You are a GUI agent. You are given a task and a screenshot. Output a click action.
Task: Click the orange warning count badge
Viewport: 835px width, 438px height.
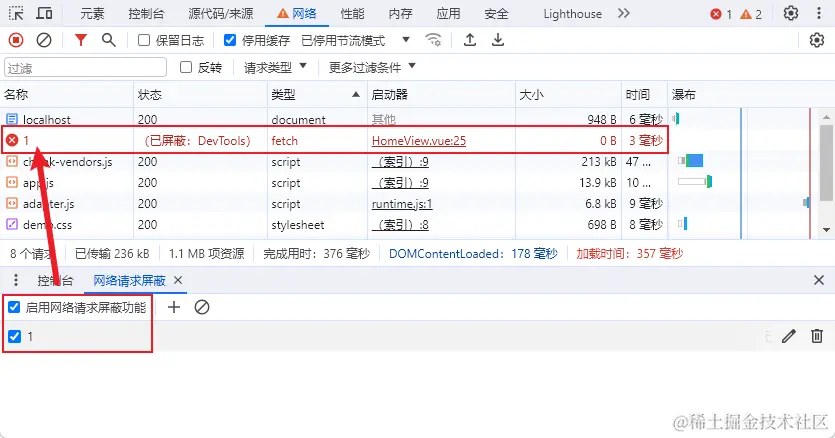[751, 14]
